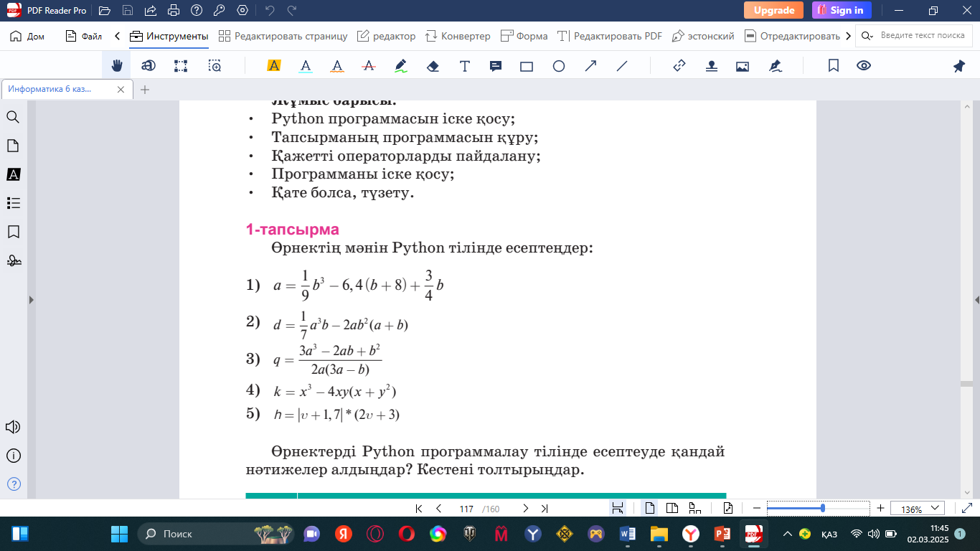Click the search text input field

923,36
